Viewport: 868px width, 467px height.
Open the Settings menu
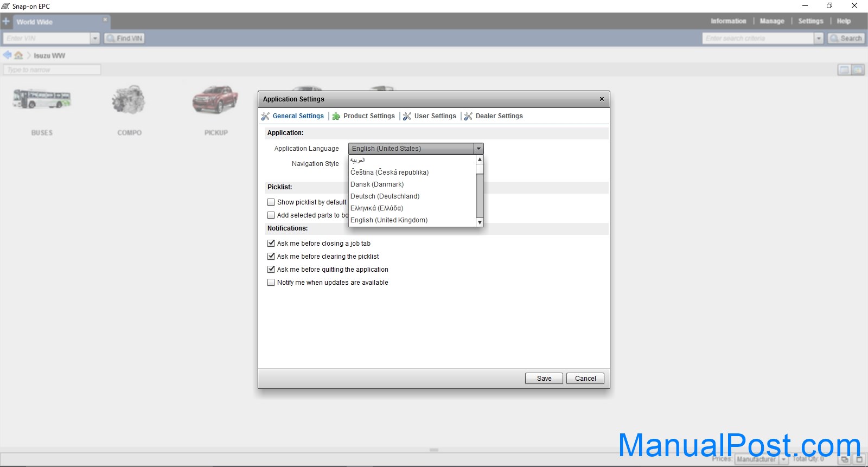pos(810,21)
